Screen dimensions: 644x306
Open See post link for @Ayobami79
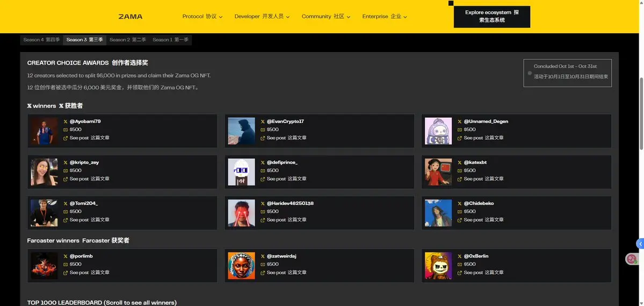90,138
